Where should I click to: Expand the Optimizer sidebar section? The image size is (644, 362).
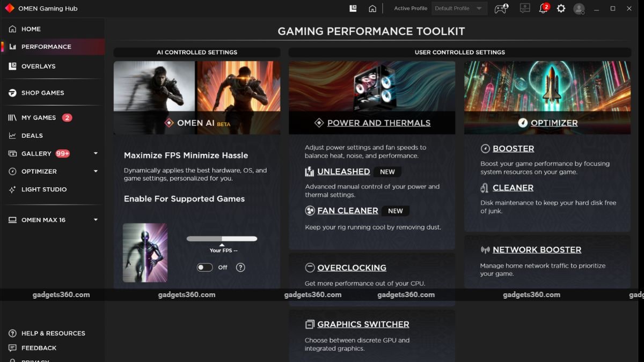pyautogui.click(x=96, y=172)
